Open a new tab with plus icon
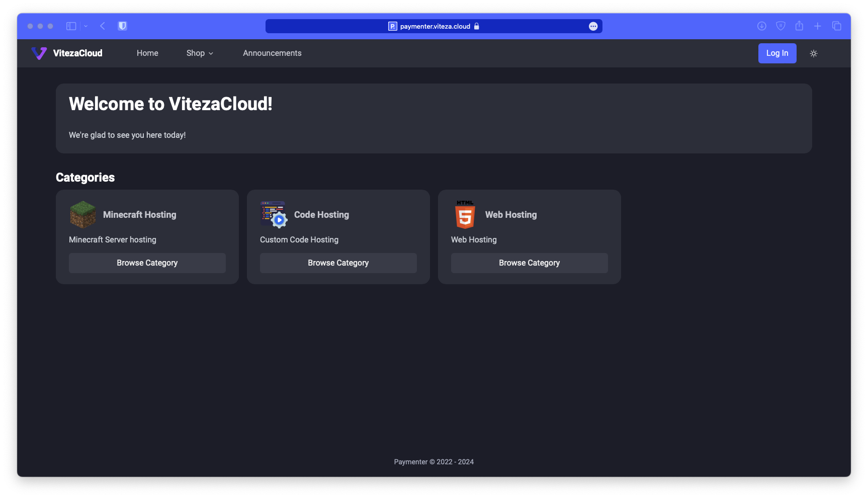 coord(818,26)
